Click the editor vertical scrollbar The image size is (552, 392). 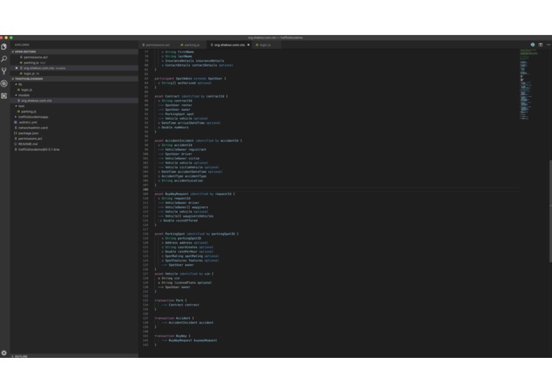550,211
